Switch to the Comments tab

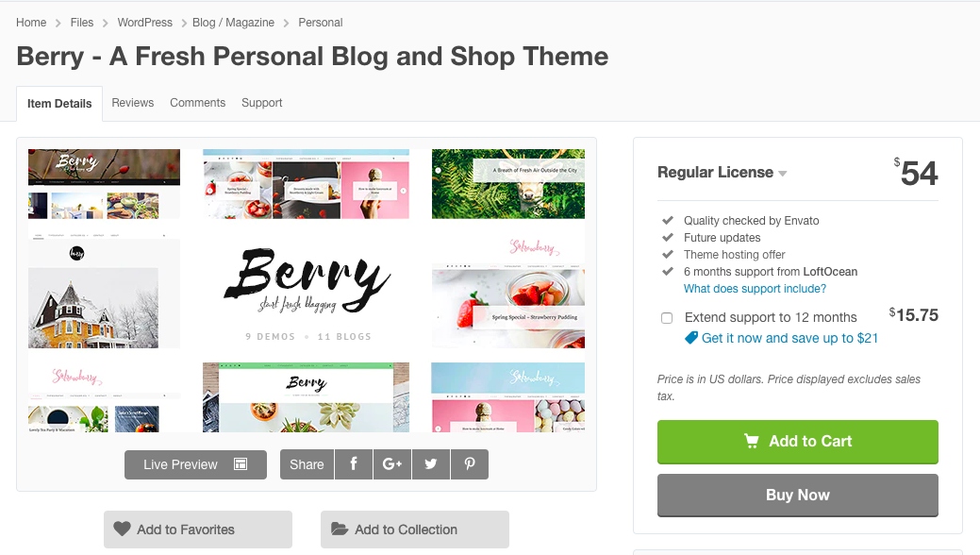point(198,103)
